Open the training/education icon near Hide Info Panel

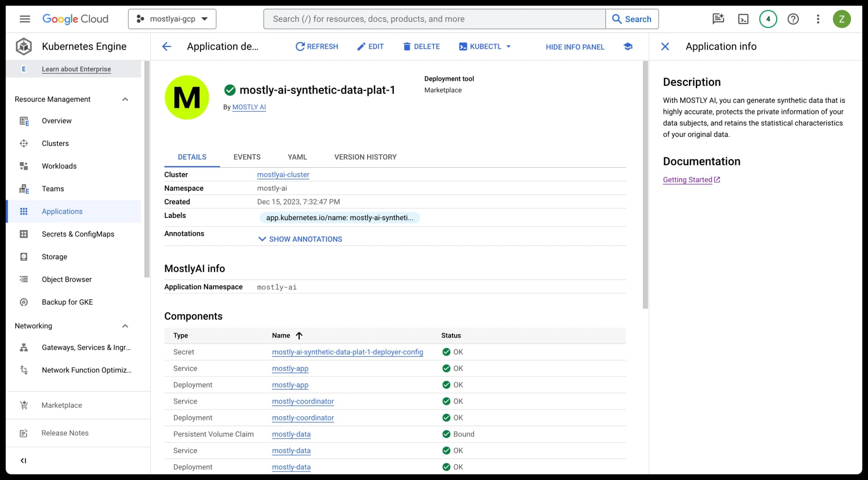628,47
